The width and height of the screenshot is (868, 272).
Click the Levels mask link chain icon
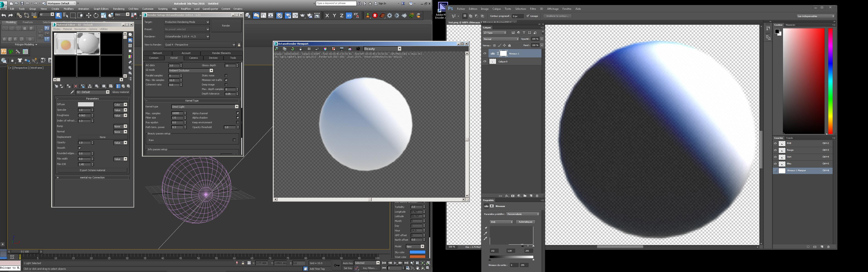(498, 53)
